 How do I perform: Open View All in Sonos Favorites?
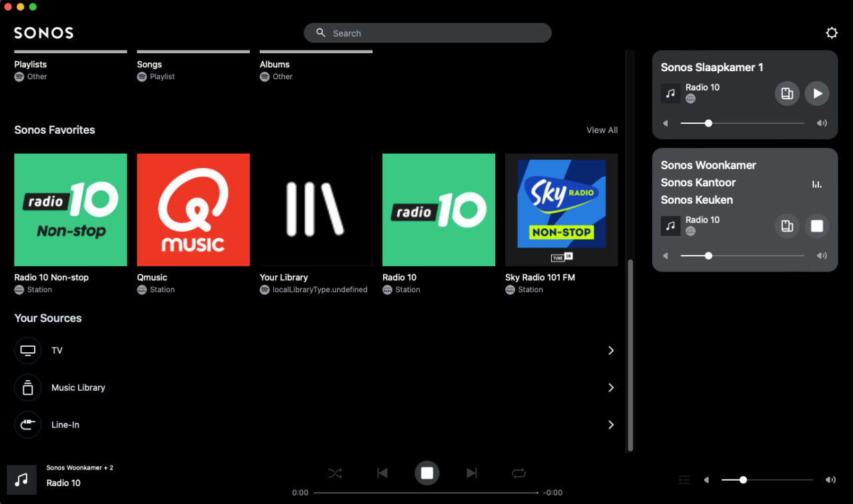(601, 130)
